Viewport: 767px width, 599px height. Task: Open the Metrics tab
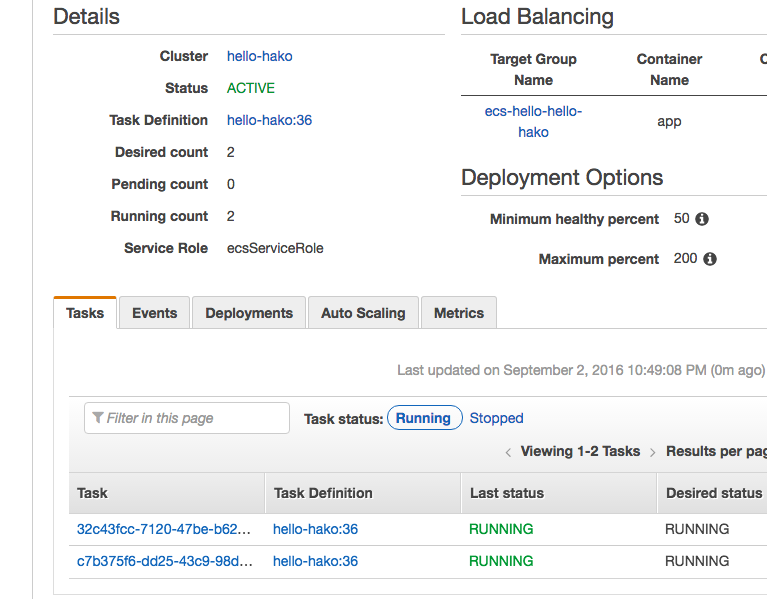459,313
